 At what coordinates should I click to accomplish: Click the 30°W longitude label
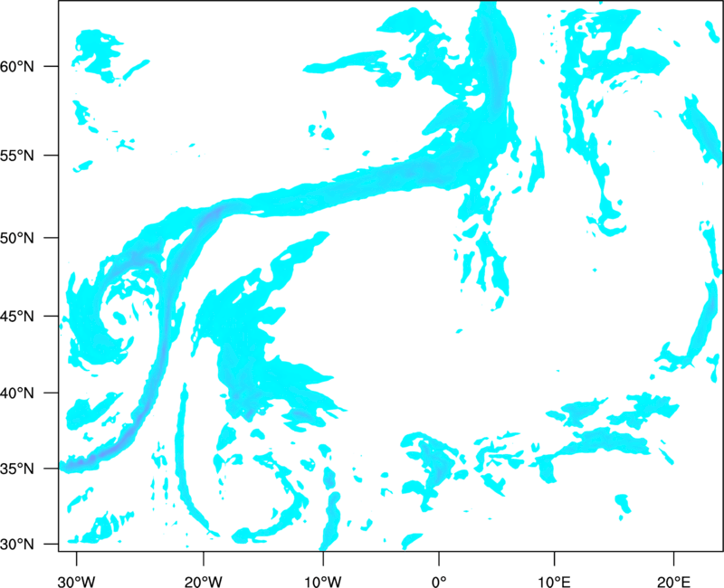(x=76, y=582)
